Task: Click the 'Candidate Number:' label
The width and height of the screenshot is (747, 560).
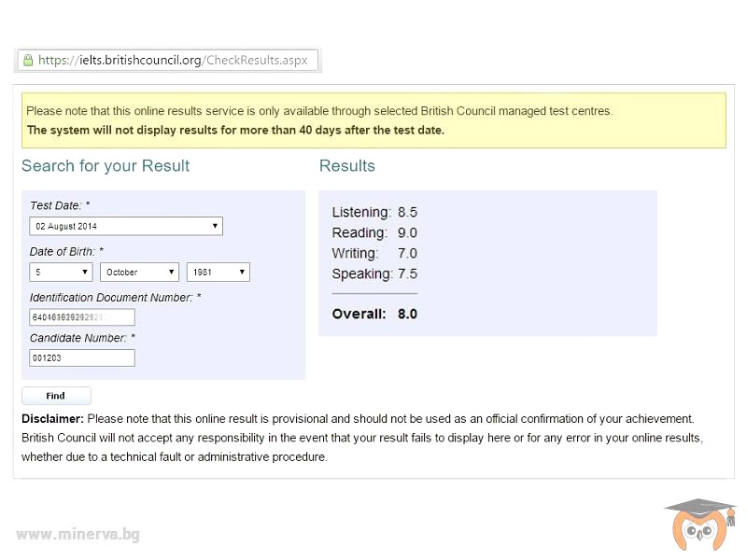Action: [x=82, y=338]
